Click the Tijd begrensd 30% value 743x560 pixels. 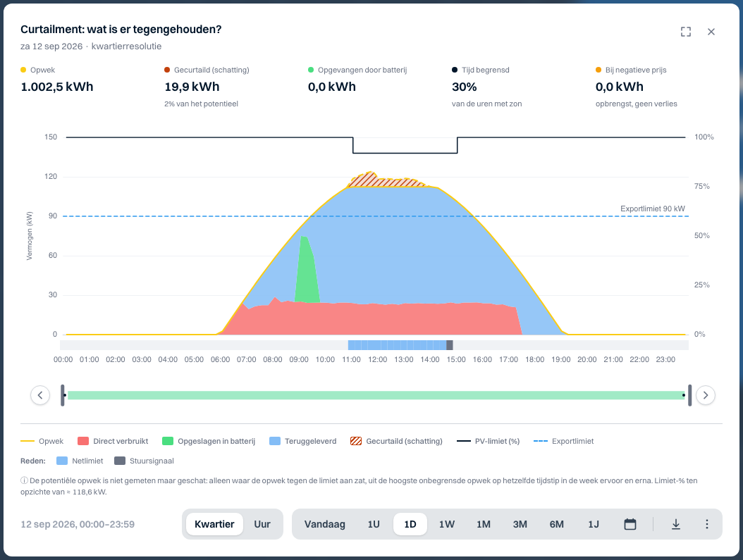[x=465, y=87]
